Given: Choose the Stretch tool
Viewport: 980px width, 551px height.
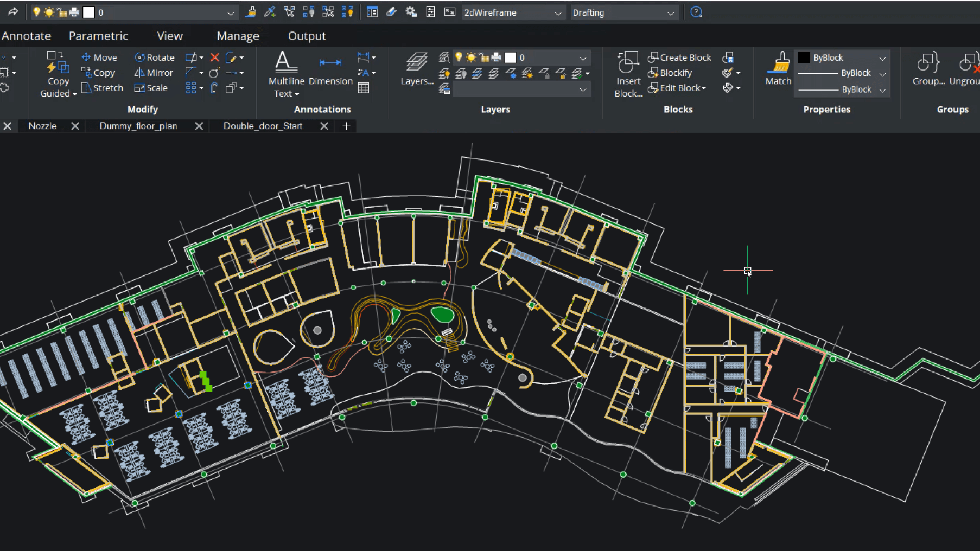Looking at the screenshot, I should [102, 88].
